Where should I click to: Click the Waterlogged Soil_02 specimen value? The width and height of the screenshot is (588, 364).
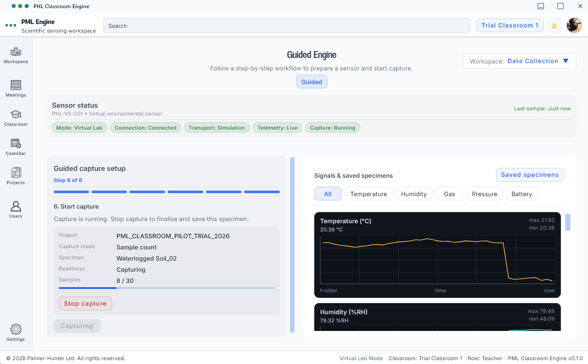147,258
